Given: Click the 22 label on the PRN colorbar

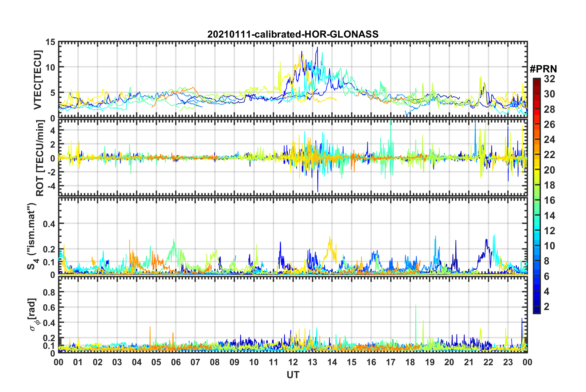Looking at the screenshot, I should point(549,155).
